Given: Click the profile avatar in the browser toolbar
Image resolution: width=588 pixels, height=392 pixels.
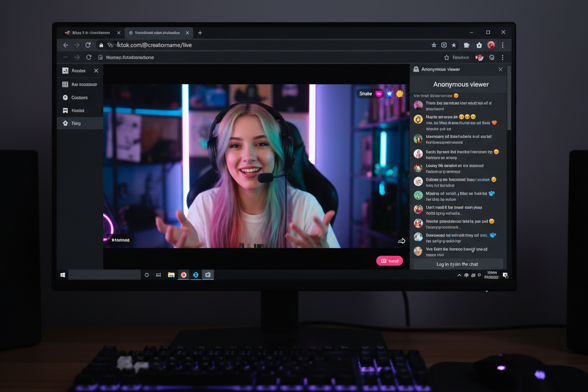Looking at the screenshot, I should (491, 45).
